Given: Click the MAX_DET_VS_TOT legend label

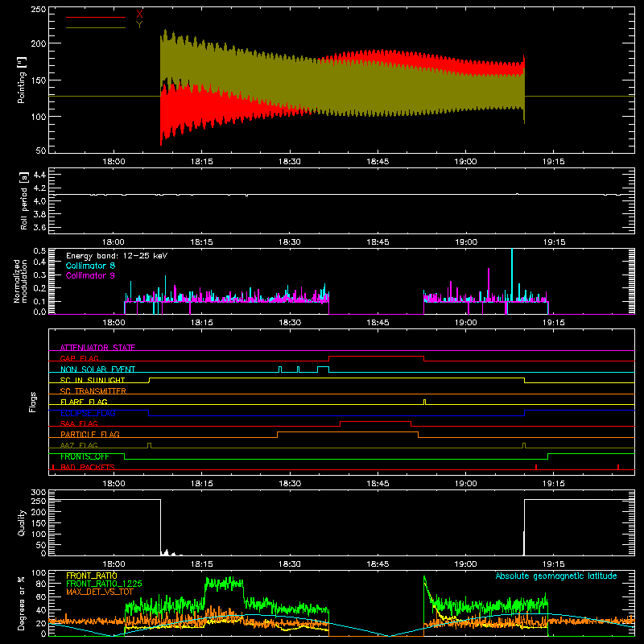Looking at the screenshot, I should (99, 592).
